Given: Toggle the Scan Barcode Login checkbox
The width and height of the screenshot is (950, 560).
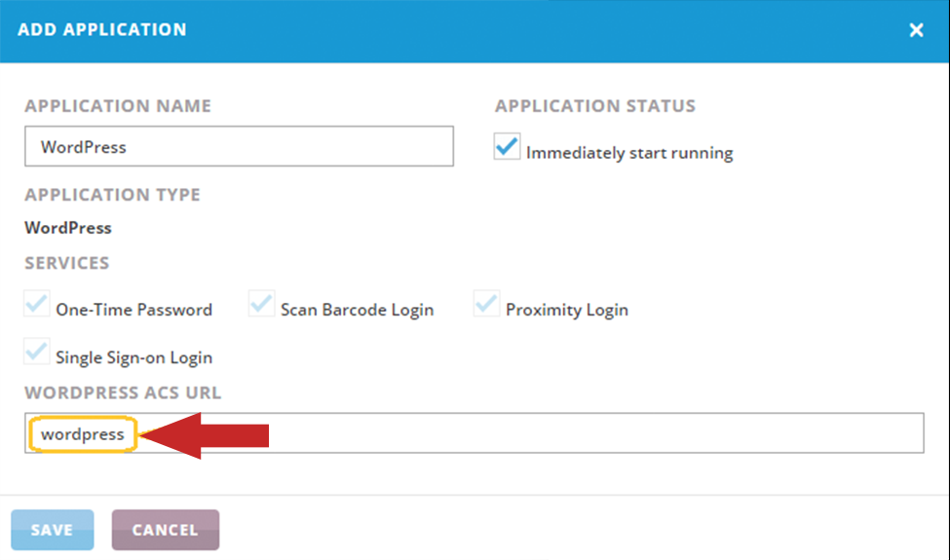Looking at the screenshot, I should click(261, 303).
